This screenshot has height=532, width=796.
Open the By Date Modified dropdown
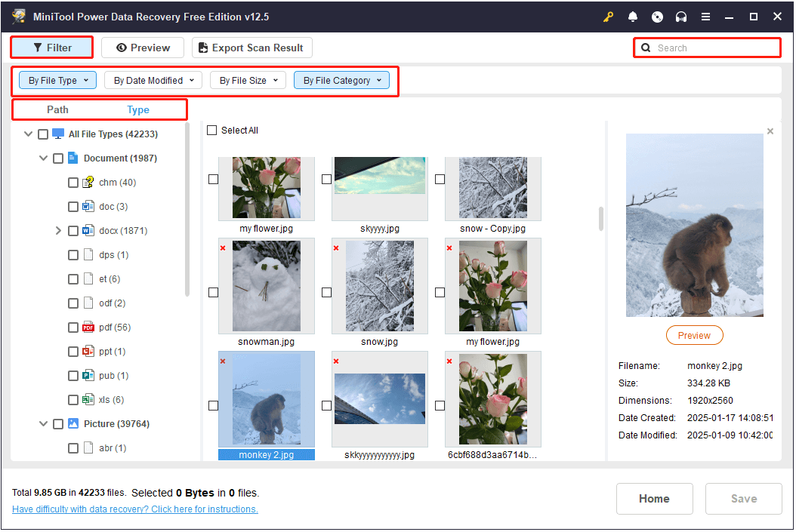[153, 80]
